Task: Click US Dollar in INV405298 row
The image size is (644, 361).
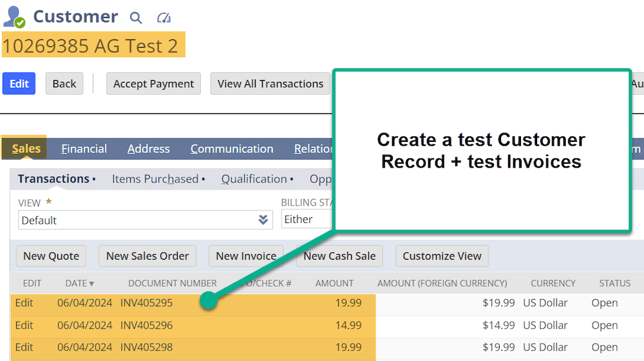Action: (545, 347)
